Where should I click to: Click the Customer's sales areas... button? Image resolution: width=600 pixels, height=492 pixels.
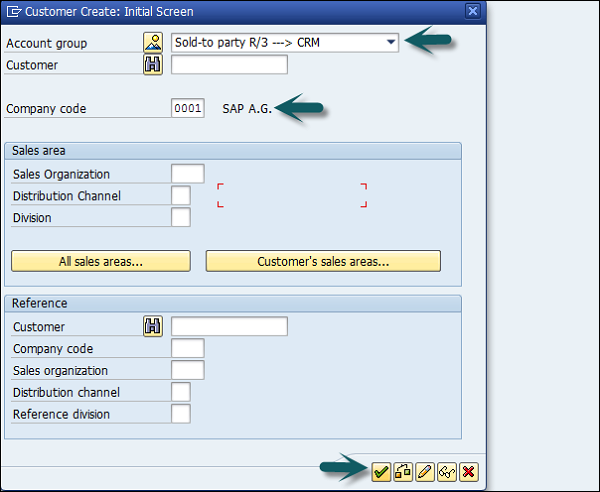[323, 261]
